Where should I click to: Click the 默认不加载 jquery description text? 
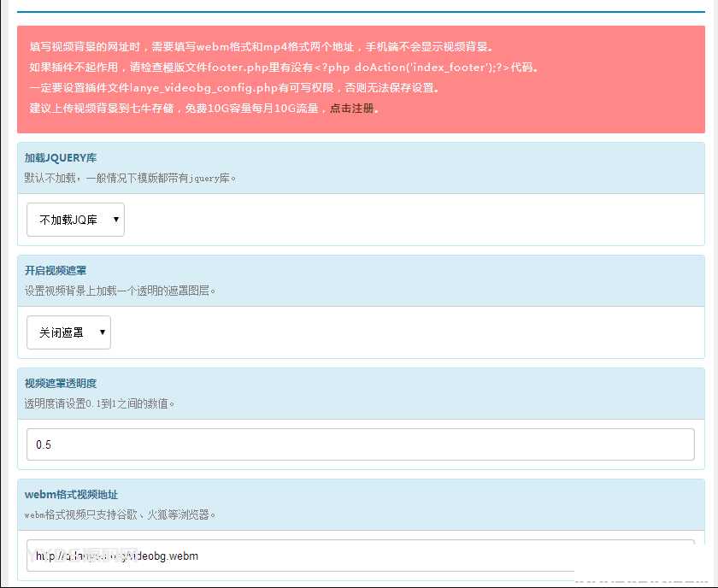click(130, 178)
